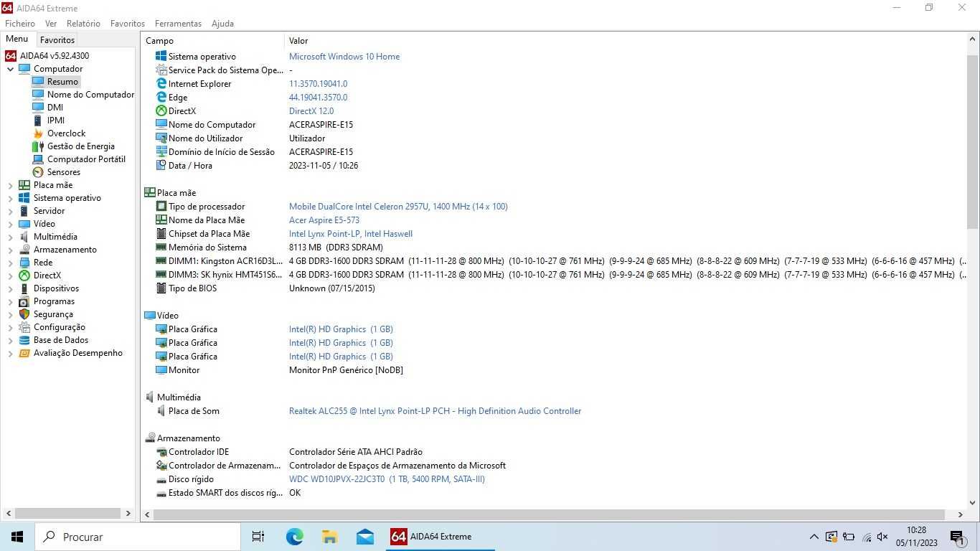Open the Overclock flame icon
980x551 pixels.
tap(38, 133)
